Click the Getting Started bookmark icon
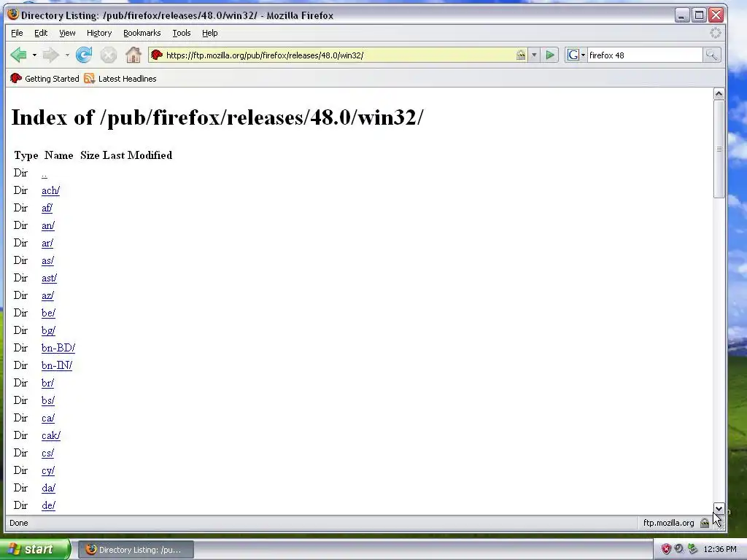The height and width of the screenshot is (560, 747). (x=16, y=79)
